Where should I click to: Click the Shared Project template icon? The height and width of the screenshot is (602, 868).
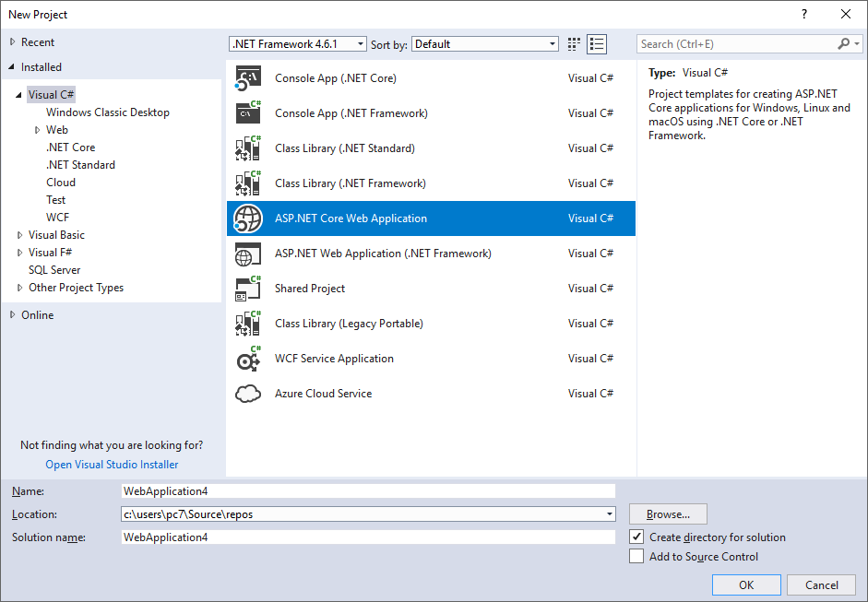point(247,289)
